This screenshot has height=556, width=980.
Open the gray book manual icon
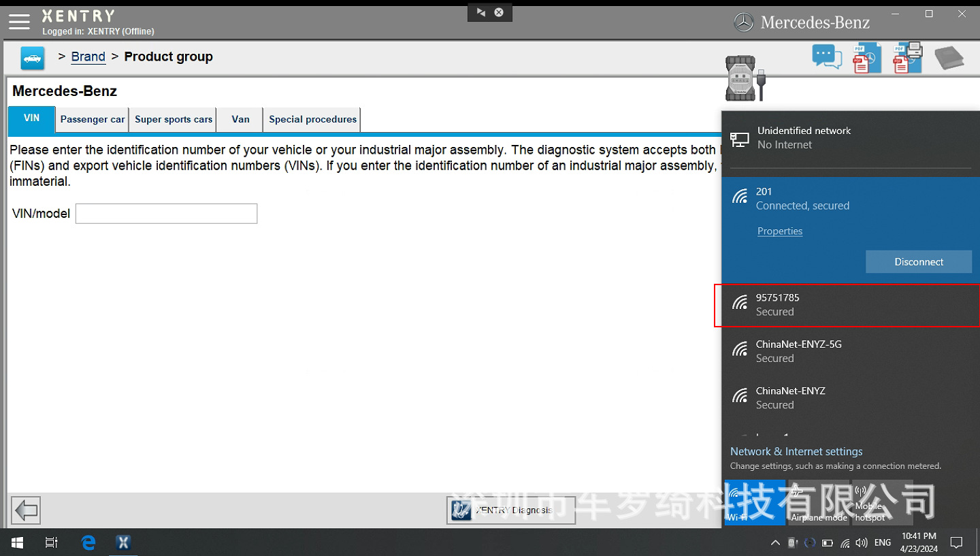[x=949, y=58]
